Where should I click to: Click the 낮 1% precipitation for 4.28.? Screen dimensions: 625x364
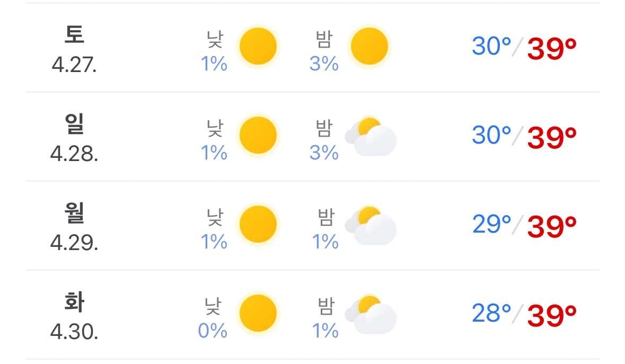click(x=214, y=140)
